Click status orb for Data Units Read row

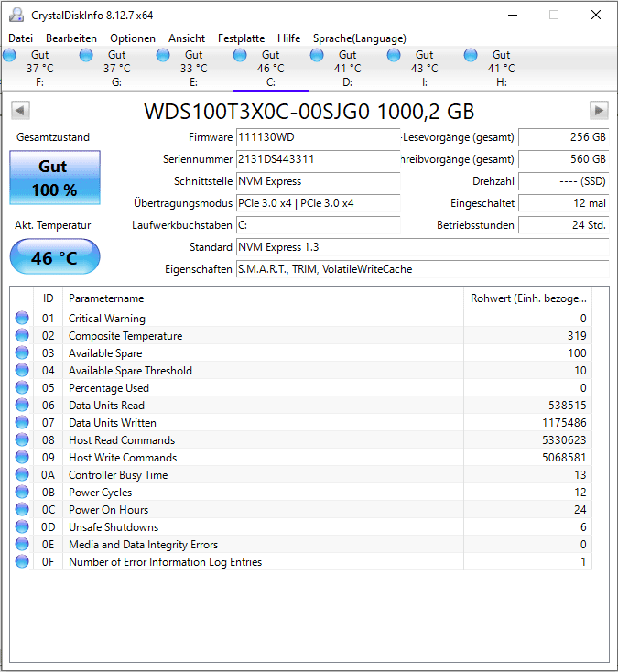tap(22, 405)
